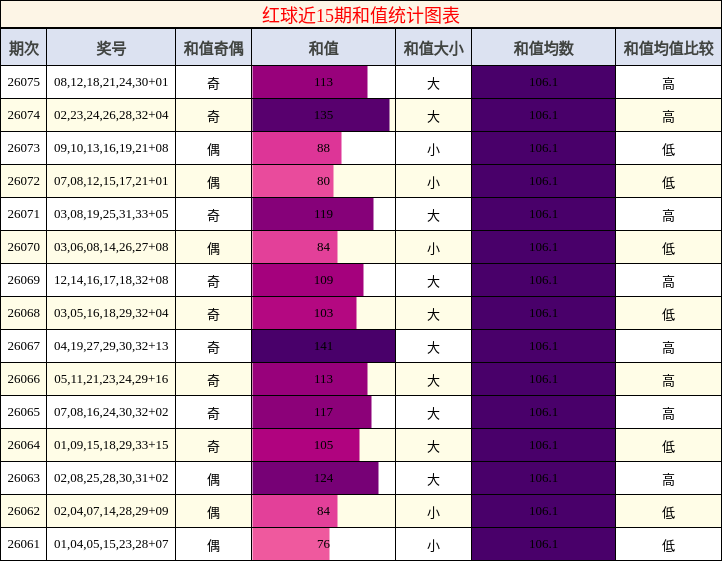722x561 pixels.
Task: Select period number 26073
Action: coord(23,148)
